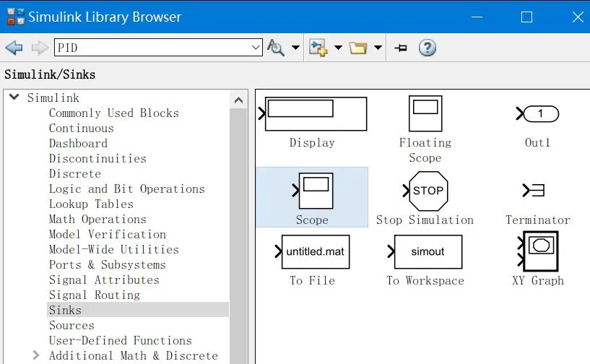590x364 pixels.
Task: Click the To Workspace label text
Action: point(425,280)
